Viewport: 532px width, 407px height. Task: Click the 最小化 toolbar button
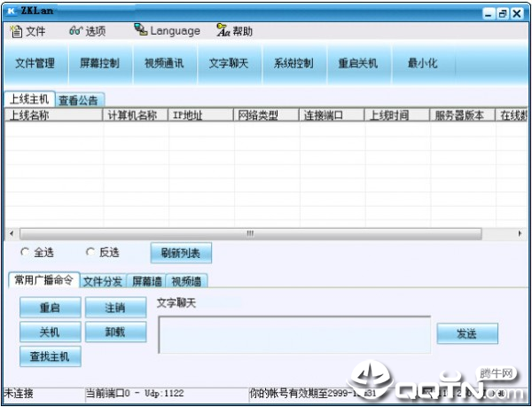pos(423,64)
